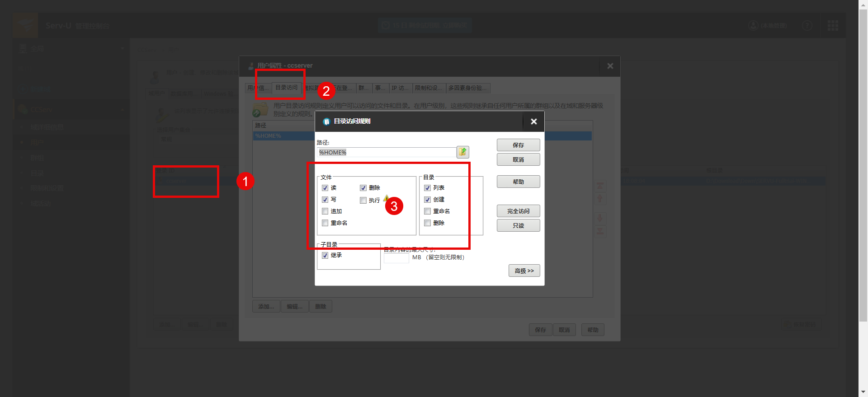Click the CCServ domain globe icon in the sidebar
The width and height of the screenshot is (868, 397).
(x=23, y=109)
